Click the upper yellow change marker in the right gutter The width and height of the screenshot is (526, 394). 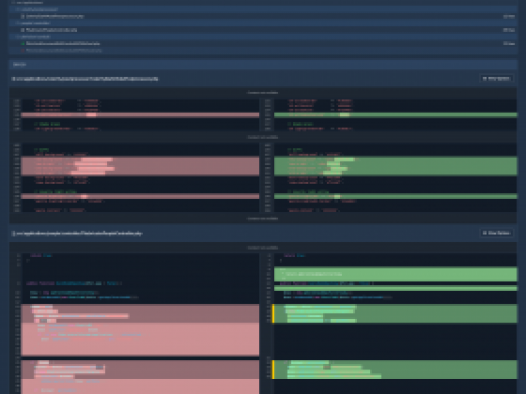point(273,314)
